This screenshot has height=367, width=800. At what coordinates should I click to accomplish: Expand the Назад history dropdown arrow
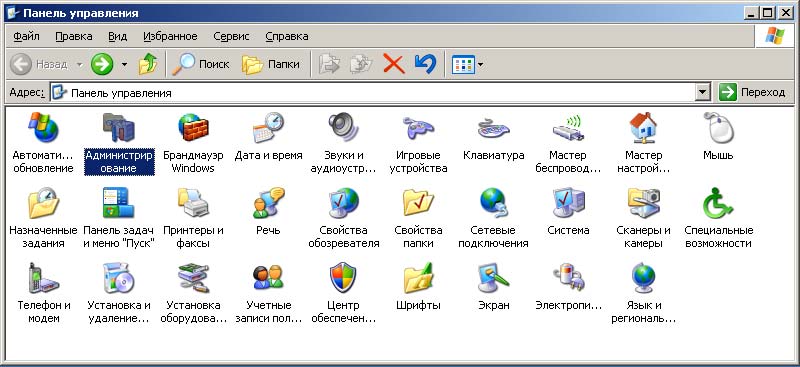click(79, 64)
